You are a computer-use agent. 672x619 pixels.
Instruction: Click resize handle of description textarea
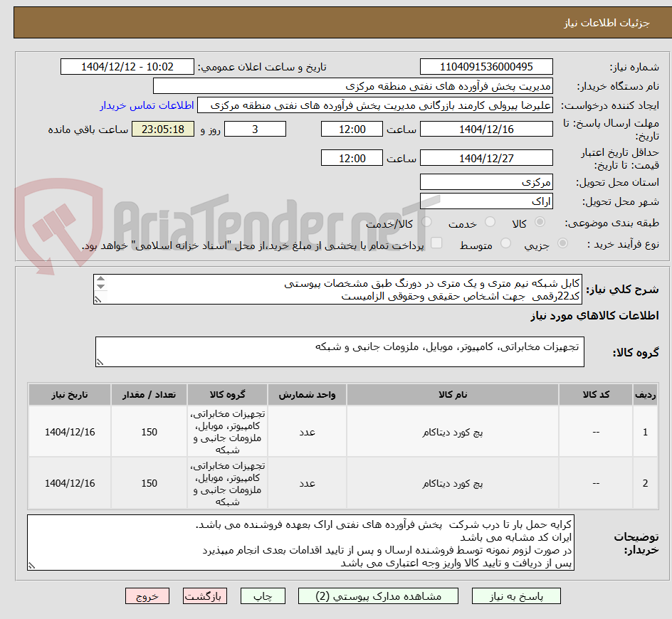click(x=98, y=300)
